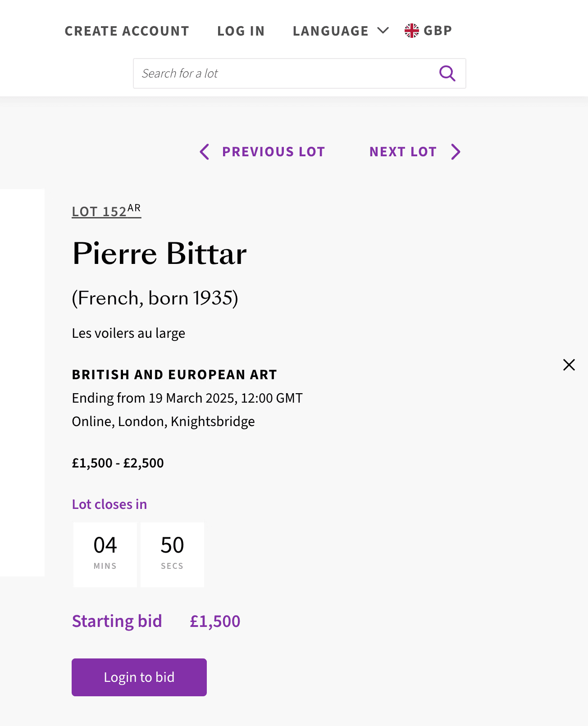
Task: Click the British and European Art sale title
Action: [174, 374]
